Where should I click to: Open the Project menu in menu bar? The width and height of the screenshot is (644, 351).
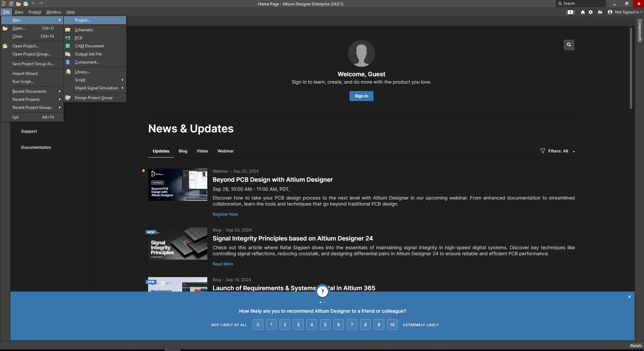coord(35,12)
